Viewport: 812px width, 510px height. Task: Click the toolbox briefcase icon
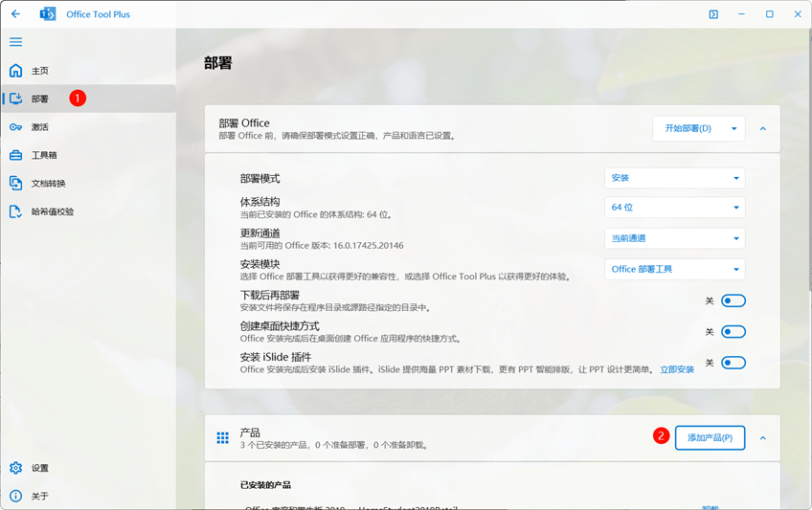click(x=16, y=155)
